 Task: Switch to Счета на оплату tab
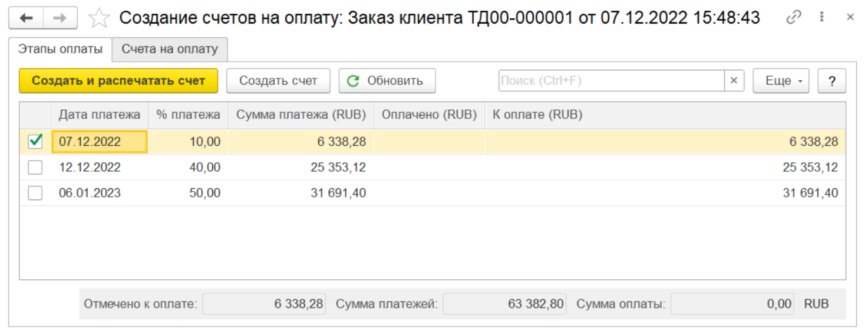tap(170, 50)
